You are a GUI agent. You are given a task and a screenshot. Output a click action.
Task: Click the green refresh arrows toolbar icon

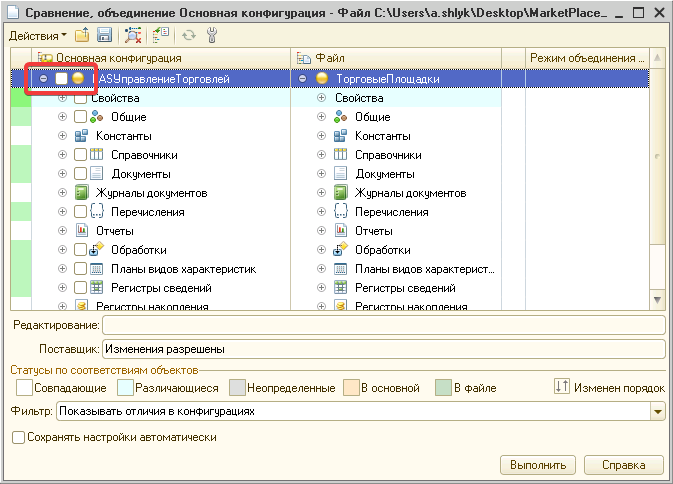coord(189,35)
